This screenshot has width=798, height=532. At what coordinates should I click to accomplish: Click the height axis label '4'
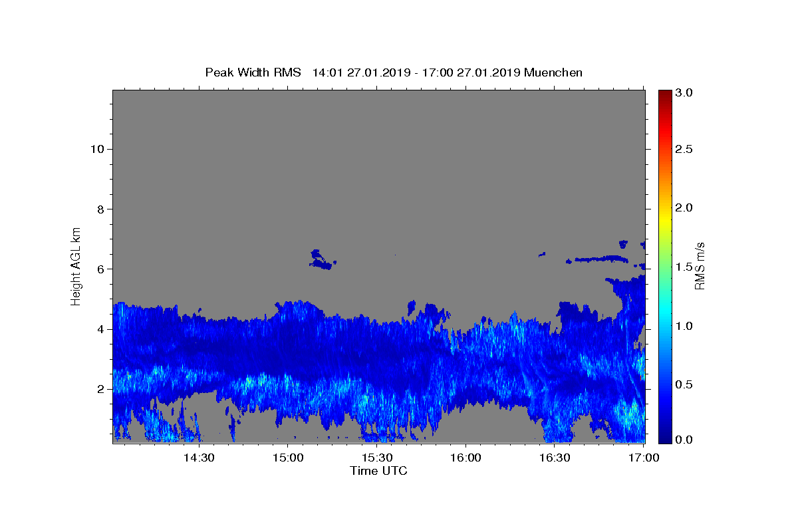point(99,329)
